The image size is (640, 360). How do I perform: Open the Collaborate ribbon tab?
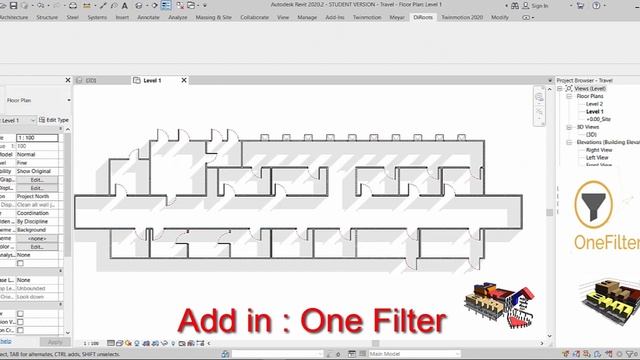(254, 18)
